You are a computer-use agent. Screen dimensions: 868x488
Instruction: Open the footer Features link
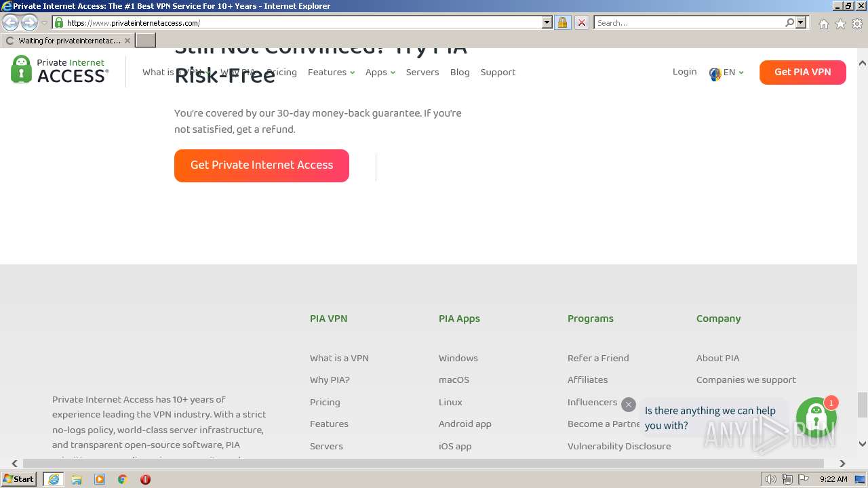coord(329,424)
